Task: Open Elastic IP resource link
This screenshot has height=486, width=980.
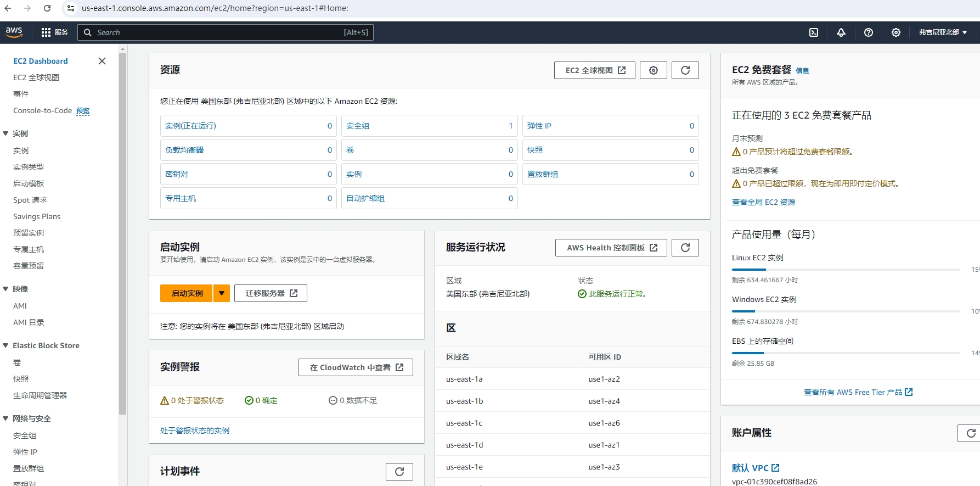Action: (539, 126)
